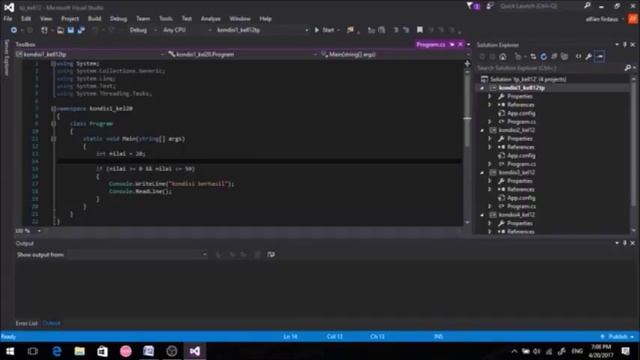Open the Any CPU platform dropdown
Viewport: 640px width, 360px height.
tap(187, 30)
